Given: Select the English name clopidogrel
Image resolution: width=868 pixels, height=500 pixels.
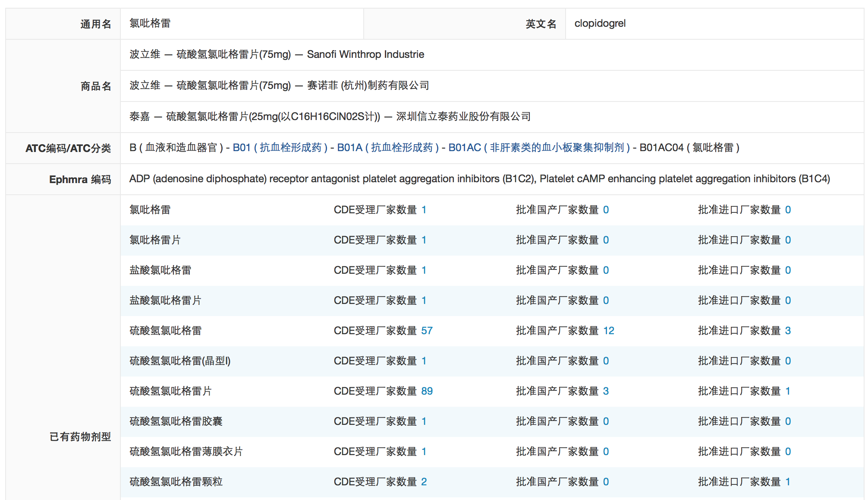Looking at the screenshot, I should [x=600, y=23].
